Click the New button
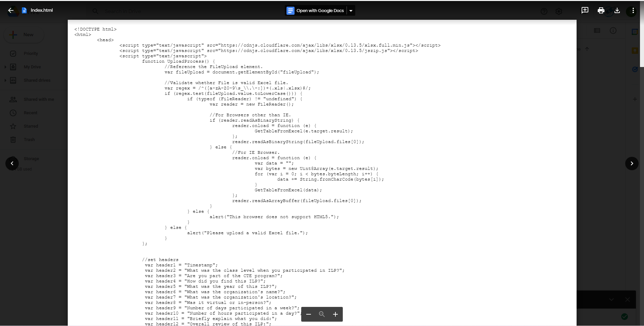Screen dimensions: 644x326 tap(23, 35)
